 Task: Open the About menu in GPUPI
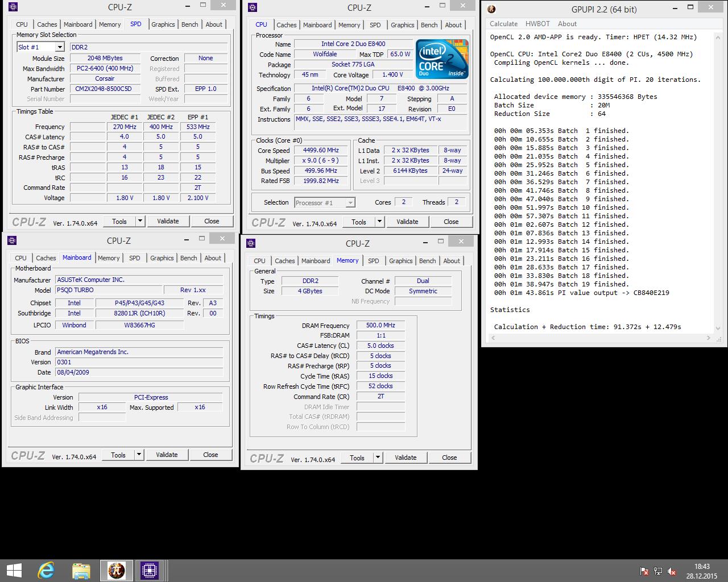coord(567,24)
